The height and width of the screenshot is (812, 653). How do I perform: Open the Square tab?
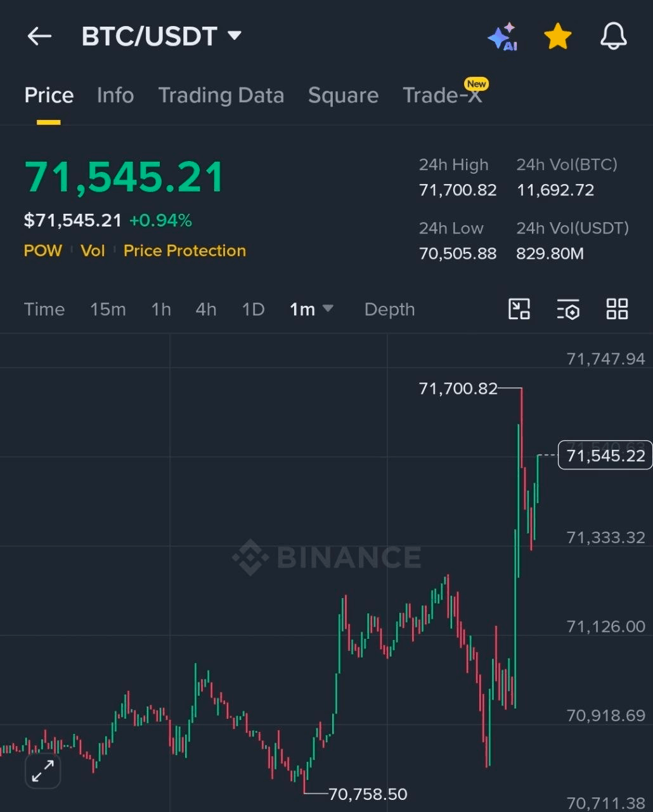(343, 95)
